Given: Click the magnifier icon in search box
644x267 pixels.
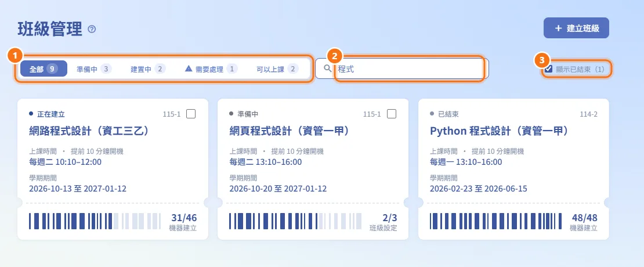Looking at the screenshot, I should click(327, 68).
